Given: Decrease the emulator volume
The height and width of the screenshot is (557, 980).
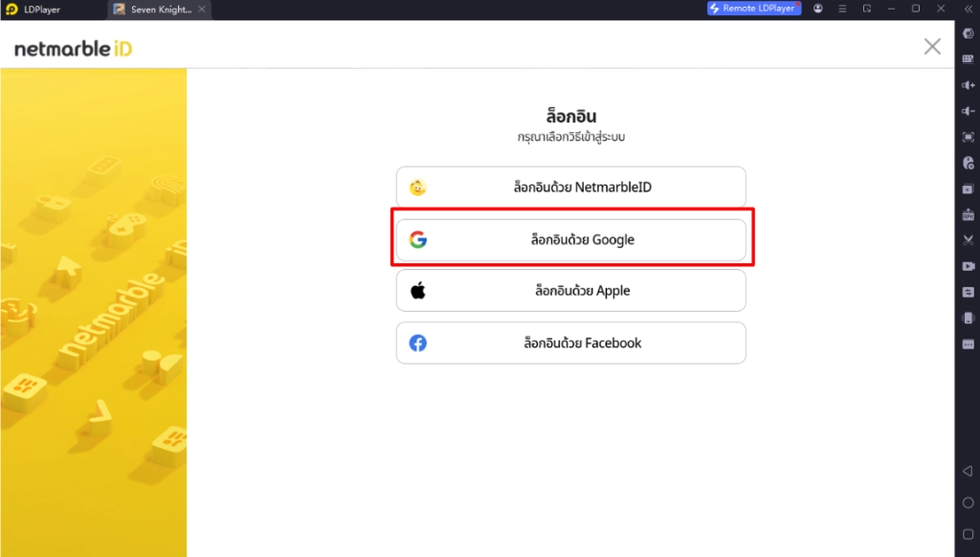Looking at the screenshot, I should coord(968,111).
